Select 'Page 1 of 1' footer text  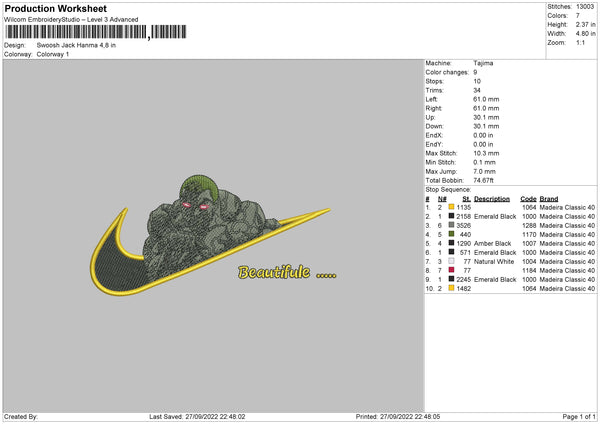coord(579,417)
